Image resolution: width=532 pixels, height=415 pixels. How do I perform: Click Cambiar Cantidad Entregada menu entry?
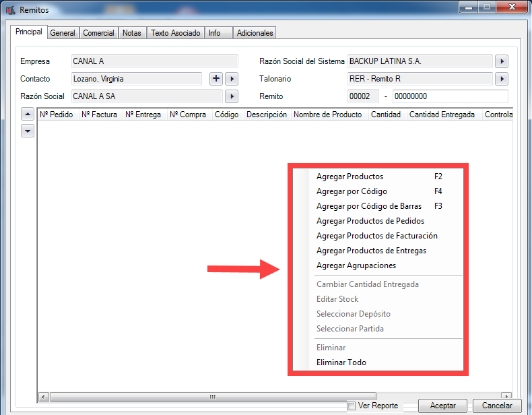coord(378,284)
